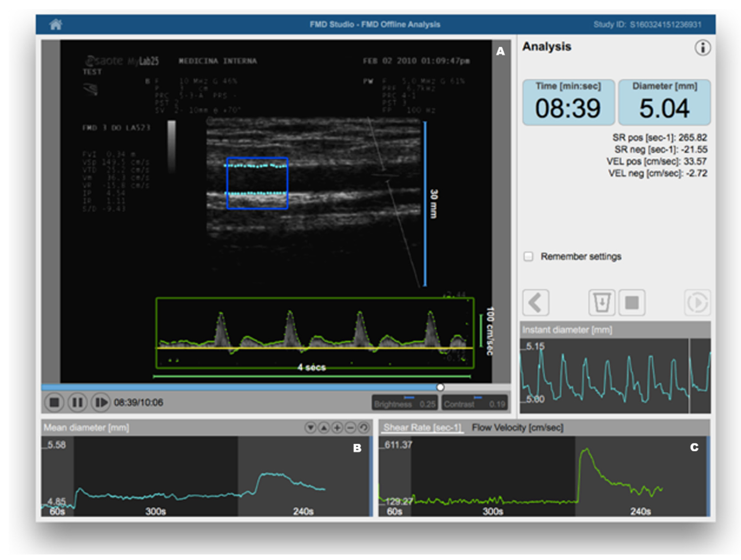The width and height of the screenshot is (741, 560).
Task: Adjust the Brightness slider
Action: (x=409, y=398)
